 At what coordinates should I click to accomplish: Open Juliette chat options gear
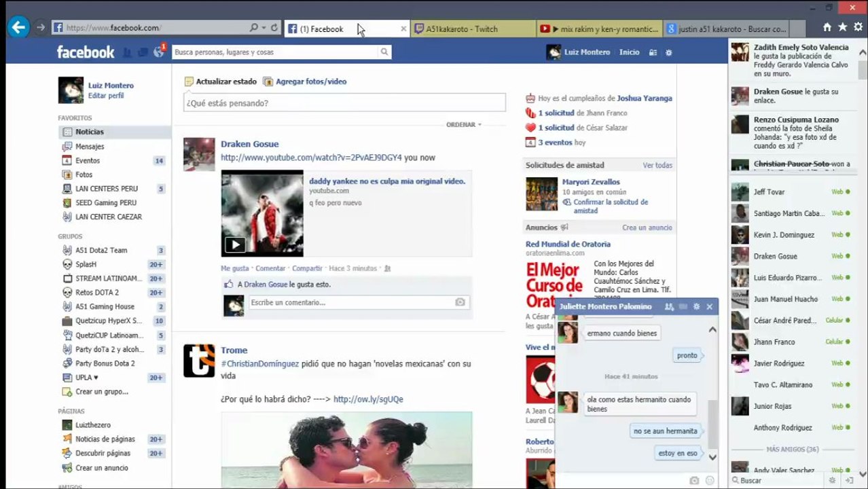[x=696, y=307]
